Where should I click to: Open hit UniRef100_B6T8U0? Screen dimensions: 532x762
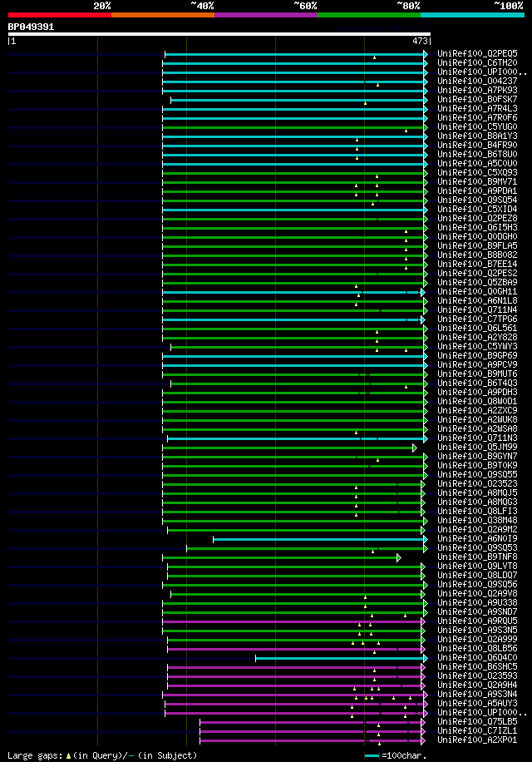coord(477,154)
